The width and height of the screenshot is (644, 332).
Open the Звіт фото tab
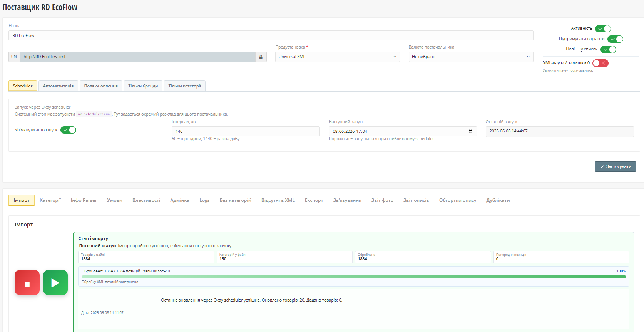(x=382, y=200)
